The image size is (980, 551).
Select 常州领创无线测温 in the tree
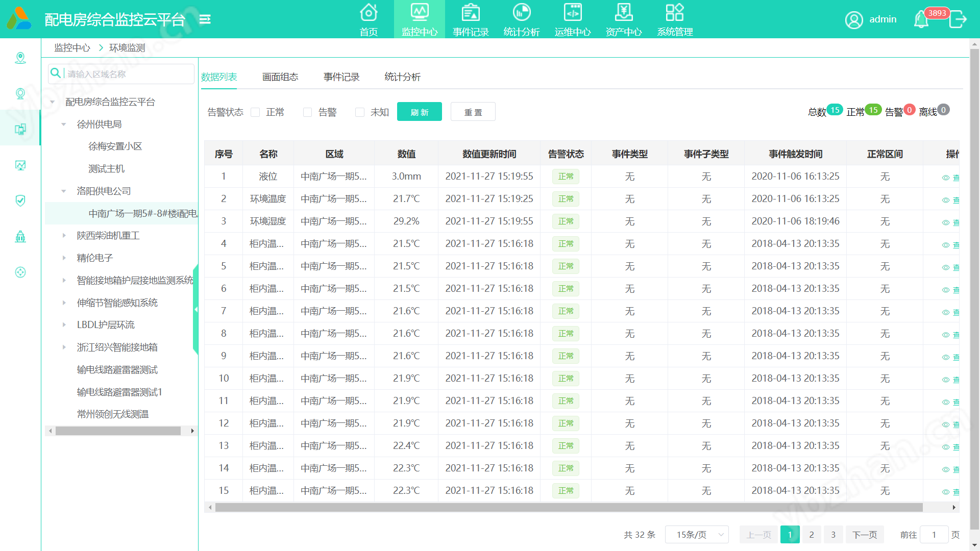[x=113, y=414]
